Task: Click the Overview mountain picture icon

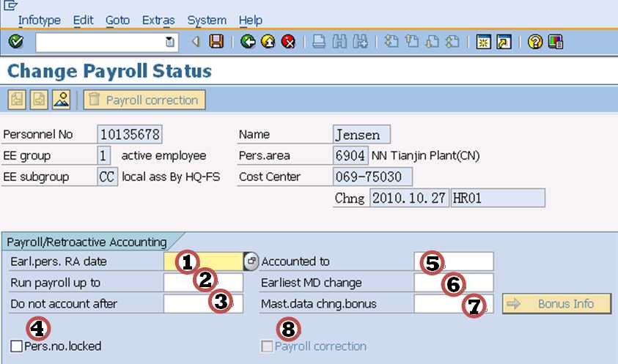Action: [60, 100]
